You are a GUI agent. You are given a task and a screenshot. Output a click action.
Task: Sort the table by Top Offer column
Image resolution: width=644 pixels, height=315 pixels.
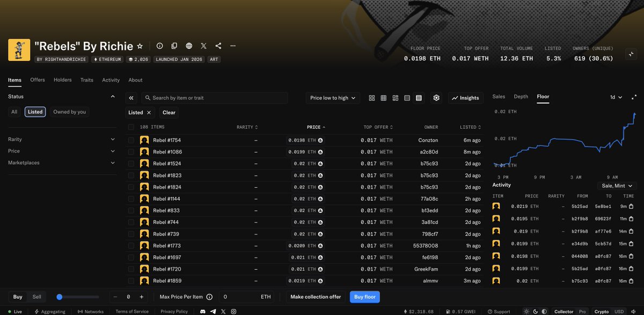378,127
